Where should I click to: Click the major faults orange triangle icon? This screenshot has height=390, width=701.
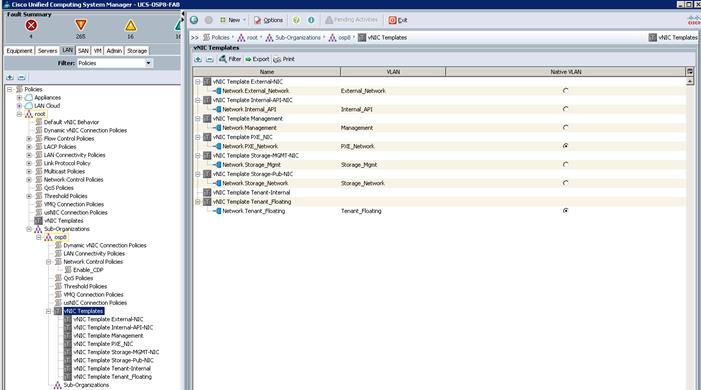pyautogui.click(x=80, y=25)
